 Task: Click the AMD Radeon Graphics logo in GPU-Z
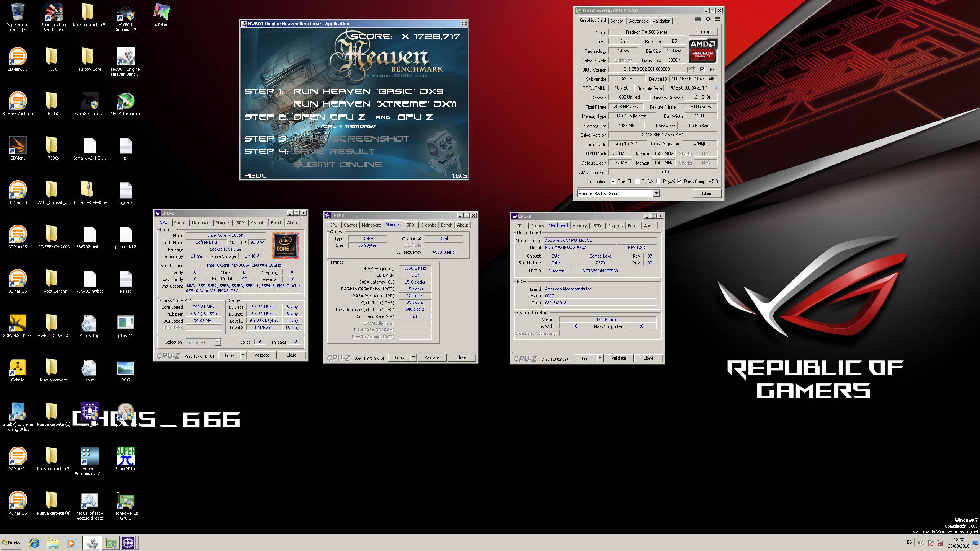point(702,51)
